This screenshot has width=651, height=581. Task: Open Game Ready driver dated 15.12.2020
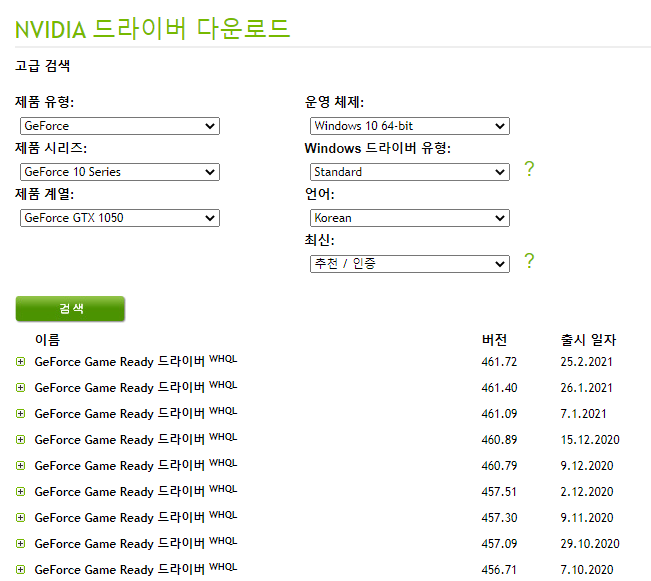136,439
